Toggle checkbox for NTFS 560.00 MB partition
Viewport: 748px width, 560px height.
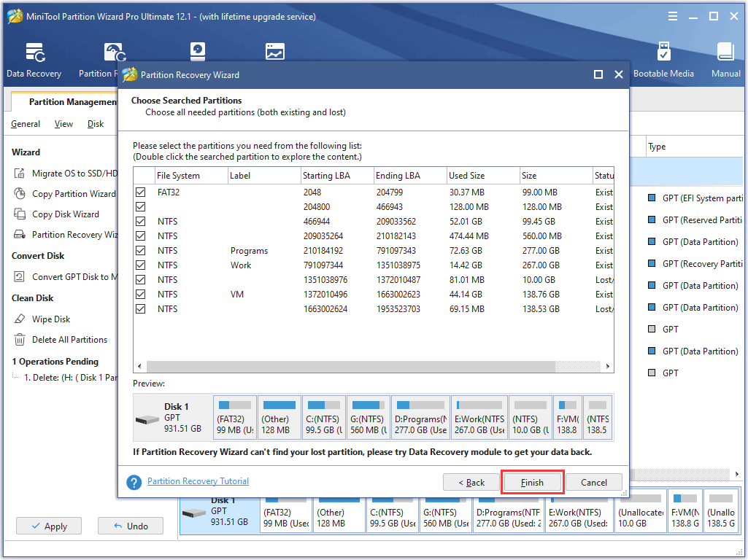[140, 236]
